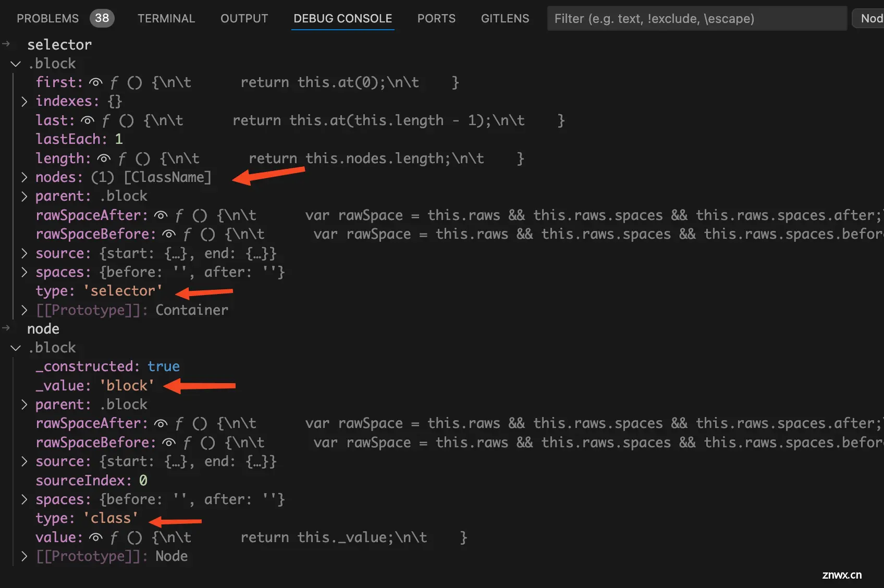Viewport: 884px width, 588px height.
Task: Select the 'node' log line
Action: [43, 329]
